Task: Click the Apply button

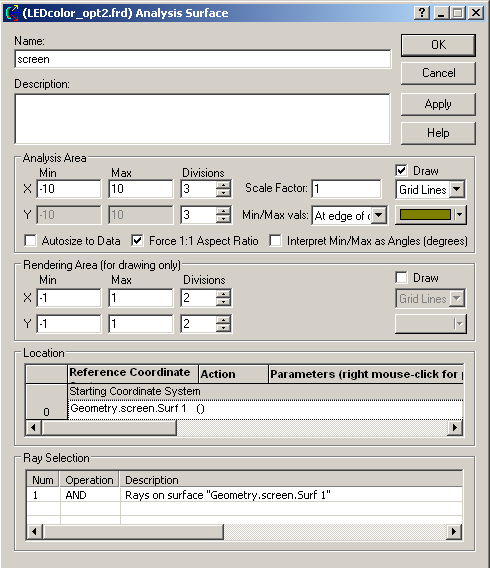Action: [x=438, y=104]
